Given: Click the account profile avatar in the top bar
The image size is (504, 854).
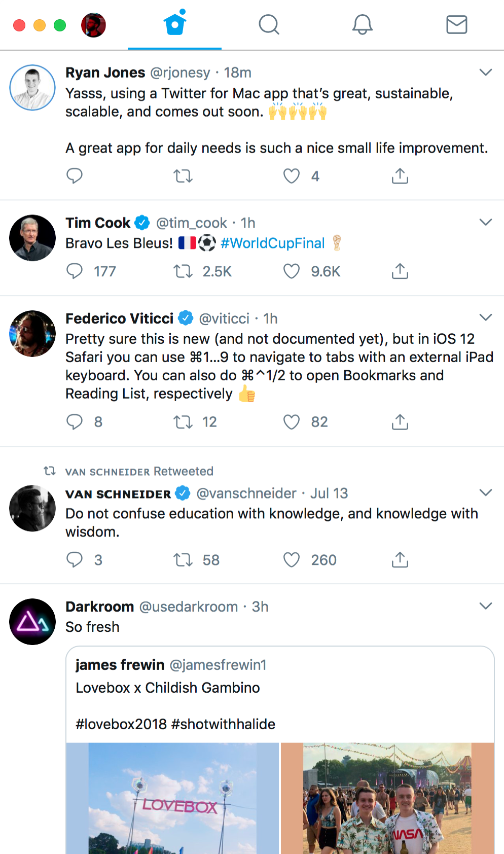Looking at the screenshot, I should click(x=93, y=25).
